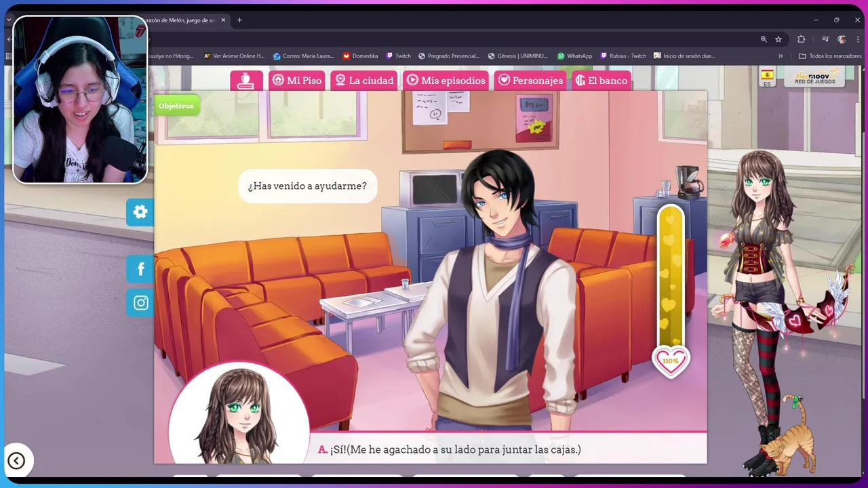Expand hidden bookmarks chevron
Screen dimensions: 868x488
pyautogui.click(x=781, y=56)
